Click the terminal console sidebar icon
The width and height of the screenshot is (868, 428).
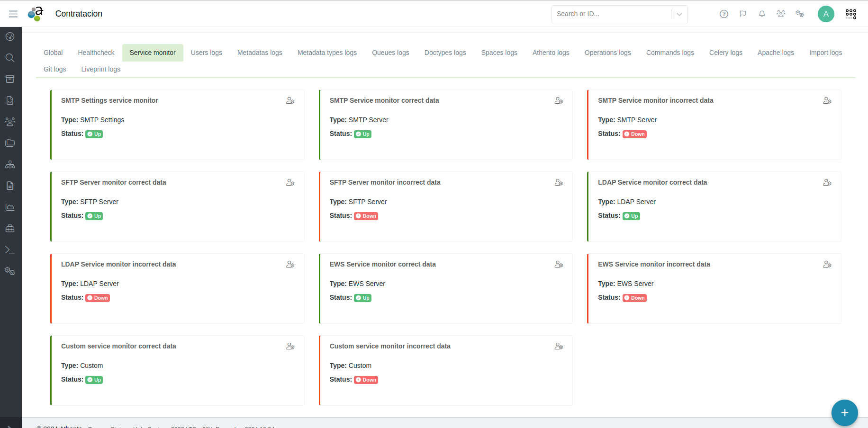pyautogui.click(x=10, y=250)
